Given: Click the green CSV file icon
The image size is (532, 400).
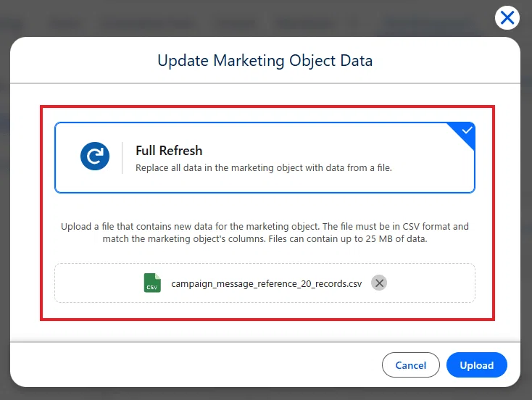Looking at the screenshot, I should (152, 283).
